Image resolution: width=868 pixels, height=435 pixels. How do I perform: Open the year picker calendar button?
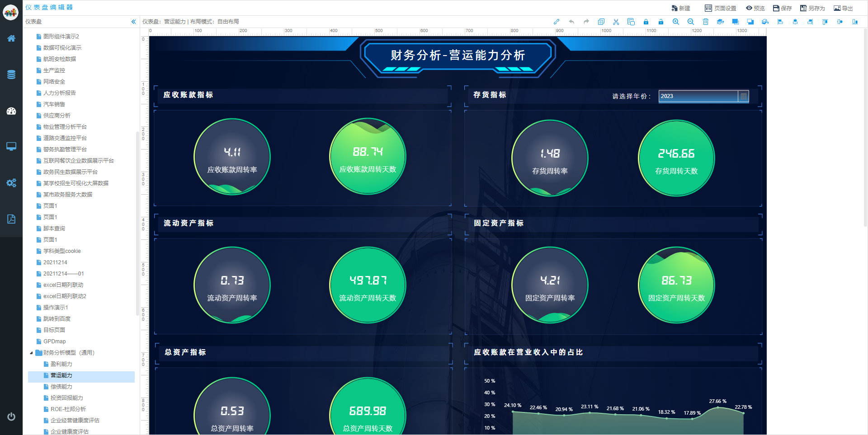pos(743,96)
